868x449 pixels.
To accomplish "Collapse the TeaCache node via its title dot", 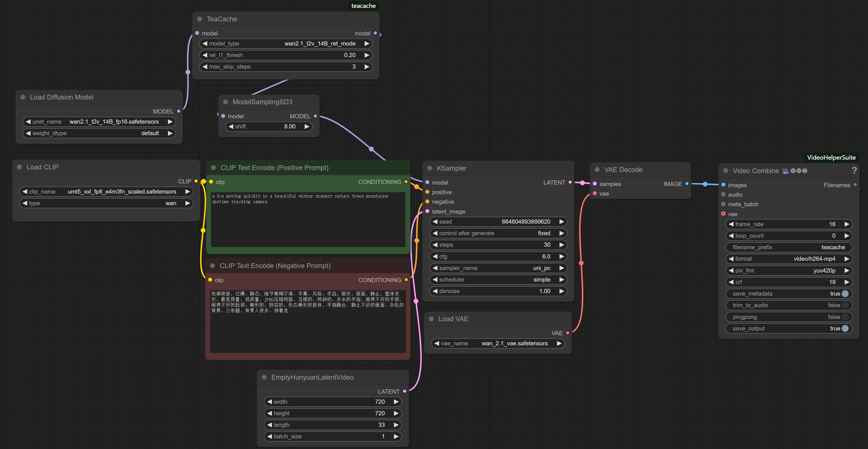I will click(199, 19).
